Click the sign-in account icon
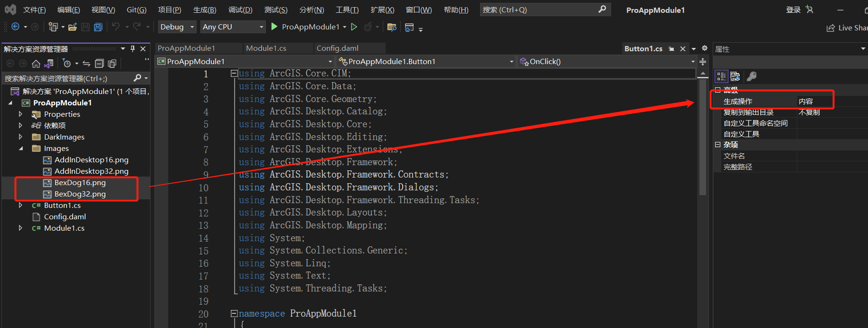 (810, 9)
